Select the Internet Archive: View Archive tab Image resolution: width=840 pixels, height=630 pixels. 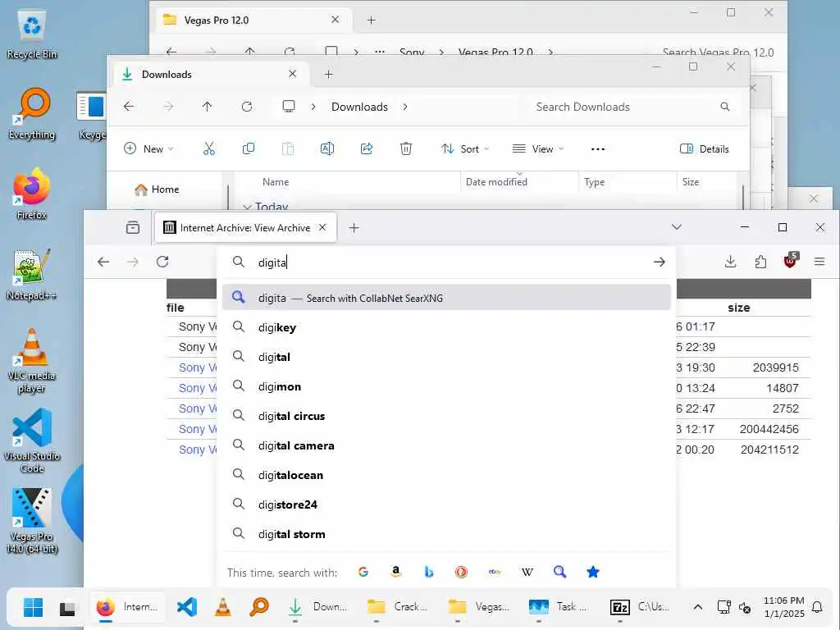(245, 228)
